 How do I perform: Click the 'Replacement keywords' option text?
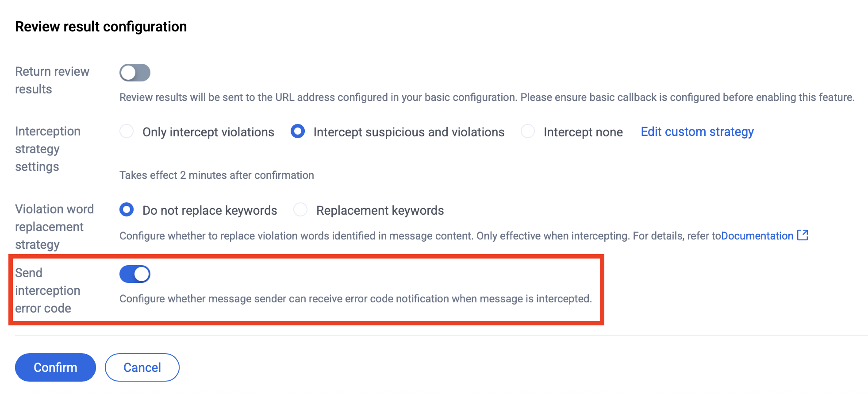380,210
